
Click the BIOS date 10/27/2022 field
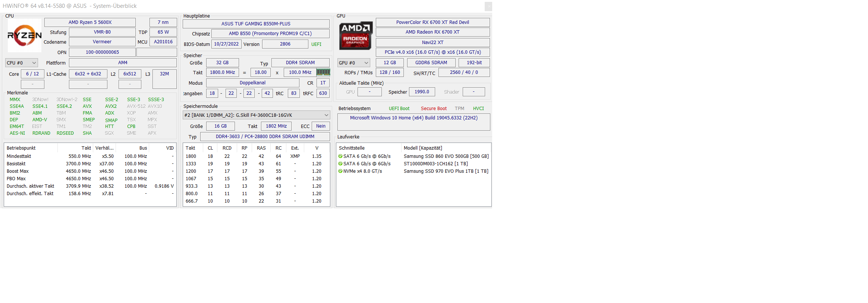coord(226,44)
